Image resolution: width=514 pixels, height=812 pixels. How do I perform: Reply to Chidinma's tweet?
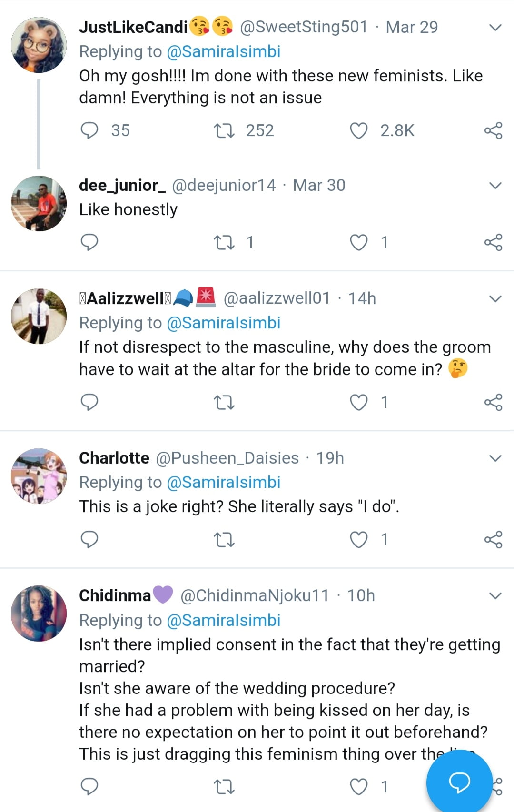(x=89, y=787)
